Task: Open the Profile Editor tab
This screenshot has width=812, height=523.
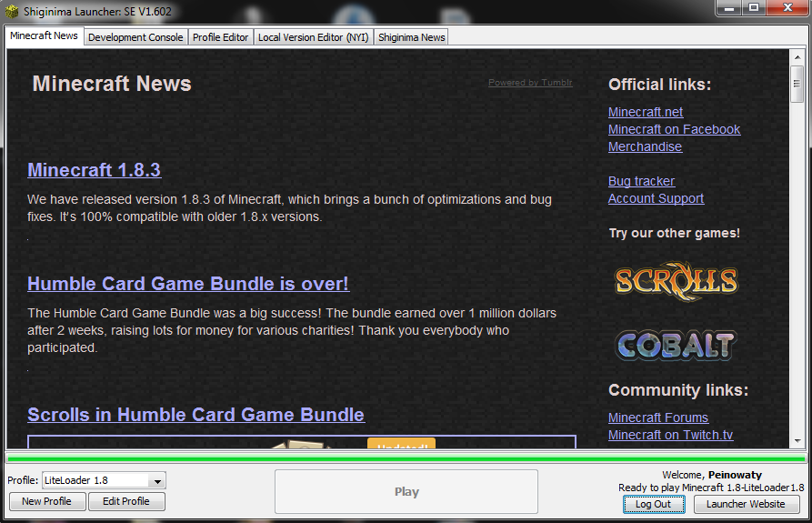Action: click(221, 37)
